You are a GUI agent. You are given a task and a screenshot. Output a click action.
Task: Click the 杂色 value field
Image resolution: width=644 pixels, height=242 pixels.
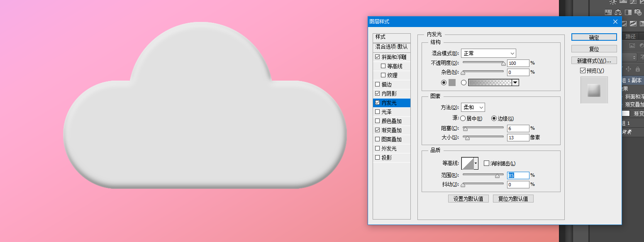518,72
